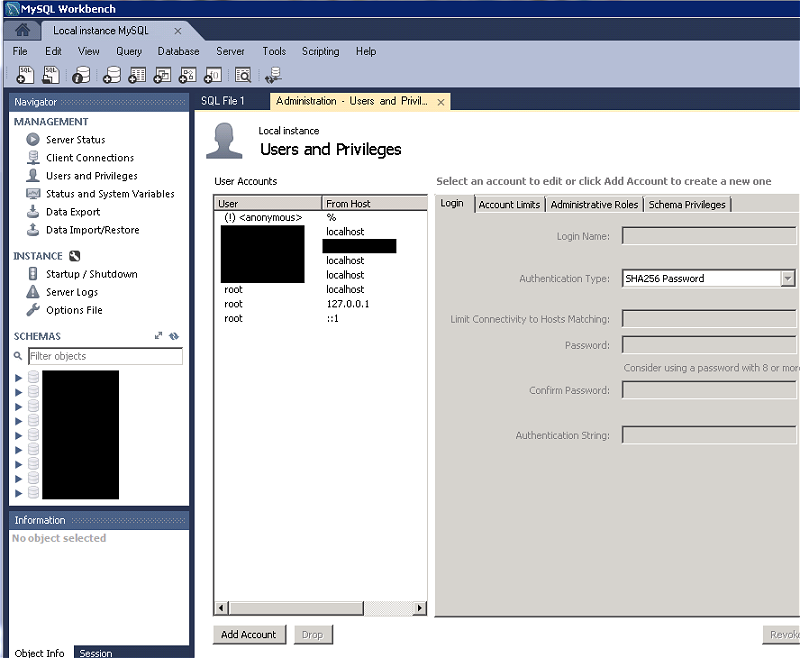View Server Logs via warning icon
The image size is (800, 658).
33,292
